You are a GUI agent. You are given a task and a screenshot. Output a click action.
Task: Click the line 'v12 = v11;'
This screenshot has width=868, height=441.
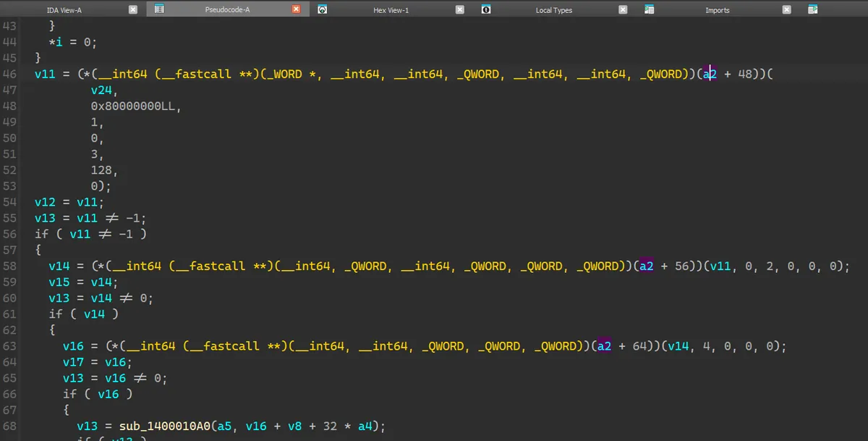click(x=69, y=202)
